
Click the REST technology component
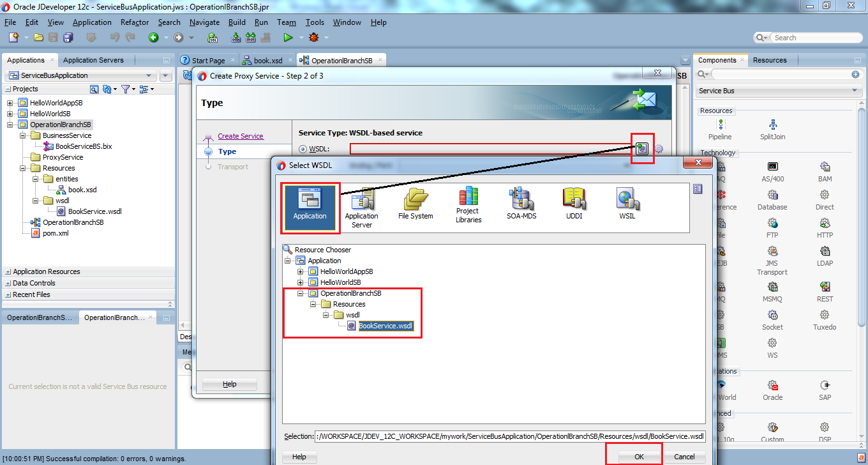click(825, 292)
